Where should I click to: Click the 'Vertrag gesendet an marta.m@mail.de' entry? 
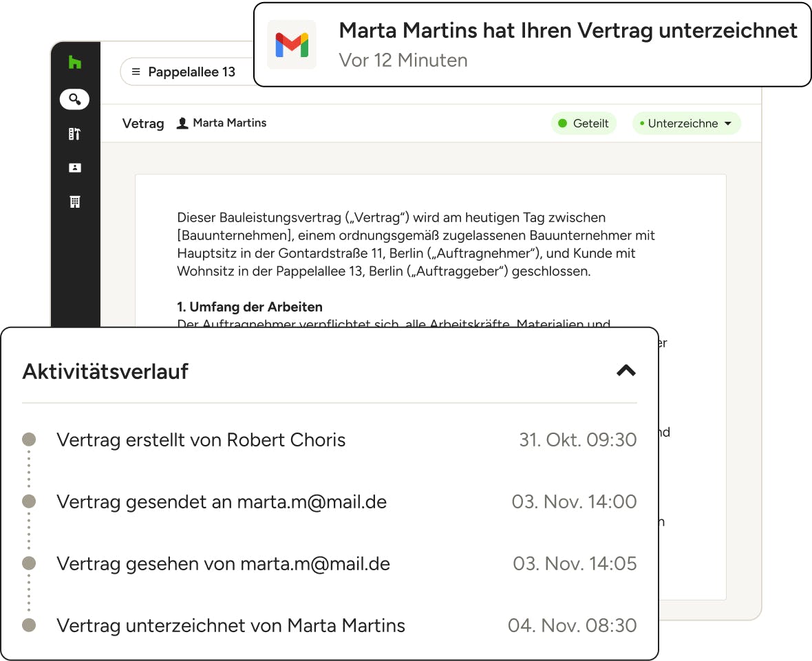[x=222, y=502]
